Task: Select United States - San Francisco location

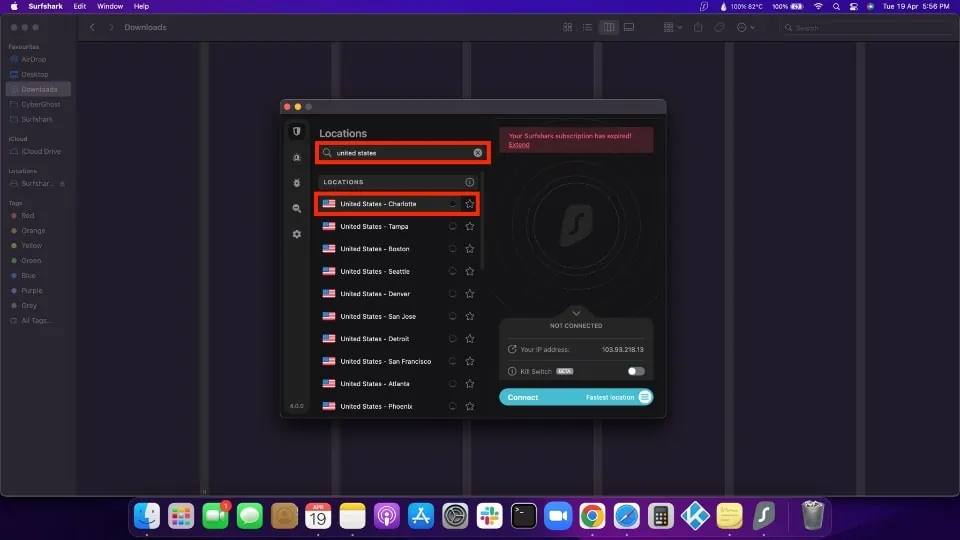Action: (397, 361)
